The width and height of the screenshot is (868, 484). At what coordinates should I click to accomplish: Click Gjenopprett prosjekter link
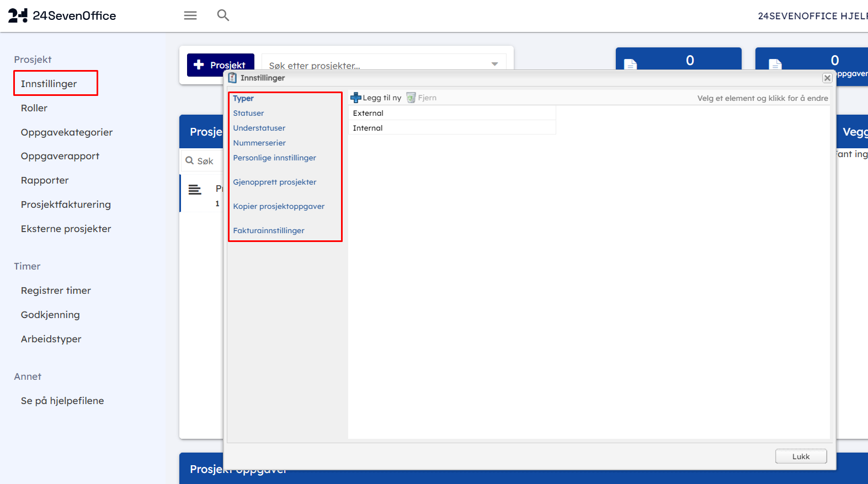pyautogui.click(x=274, y=182)
